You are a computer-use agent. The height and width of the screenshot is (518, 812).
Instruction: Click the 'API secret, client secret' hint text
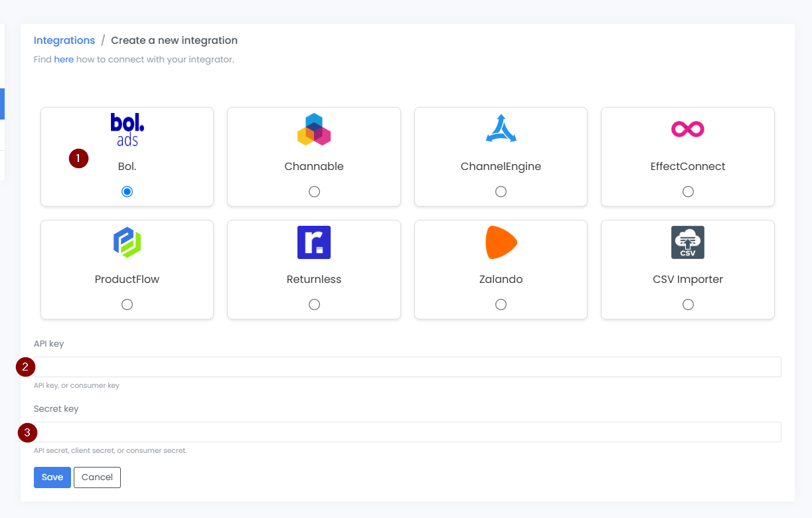pyautogui.click(x=110, y=450)
